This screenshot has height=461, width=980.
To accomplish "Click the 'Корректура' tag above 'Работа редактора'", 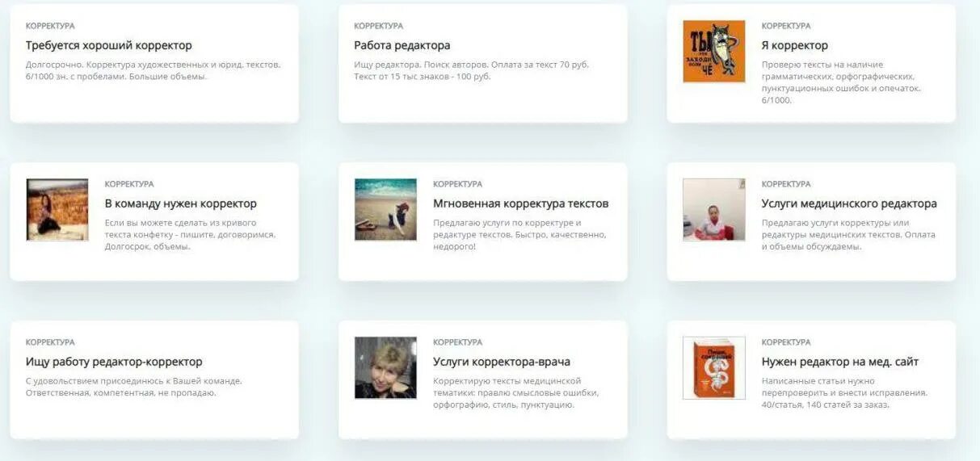I will coord(379,26).
